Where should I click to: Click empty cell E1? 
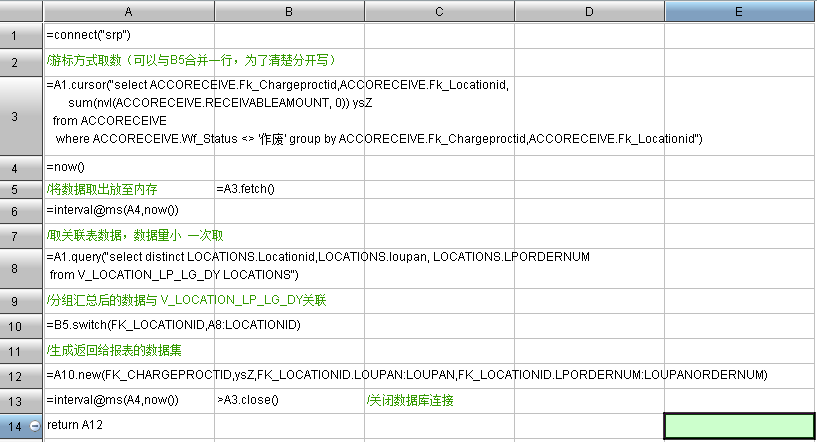coord(739,35)
